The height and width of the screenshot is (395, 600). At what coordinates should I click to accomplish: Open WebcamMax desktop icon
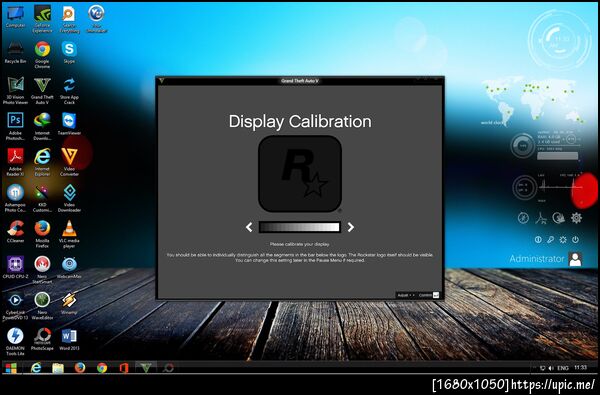(69, 267)
